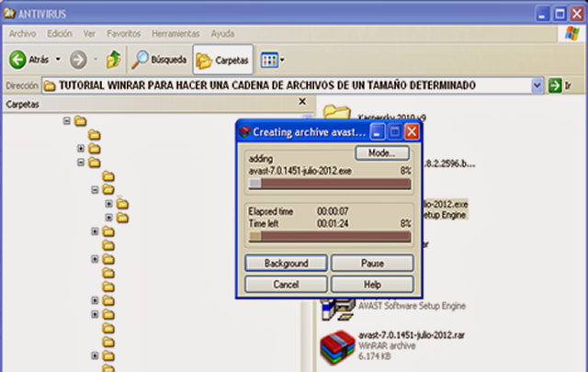Collapse the topmost folder in Carpetas tree
The image size is (588, 372).
(x=67, y=120)
